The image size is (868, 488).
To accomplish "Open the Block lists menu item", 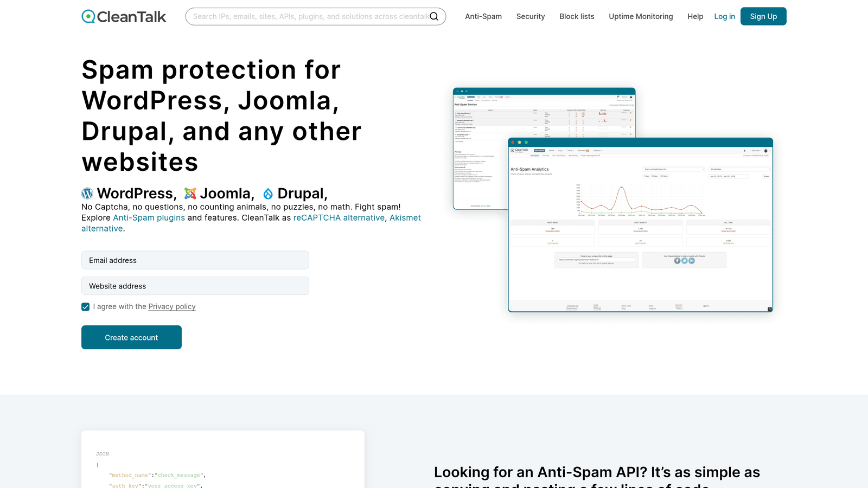I will coord(577,16).
